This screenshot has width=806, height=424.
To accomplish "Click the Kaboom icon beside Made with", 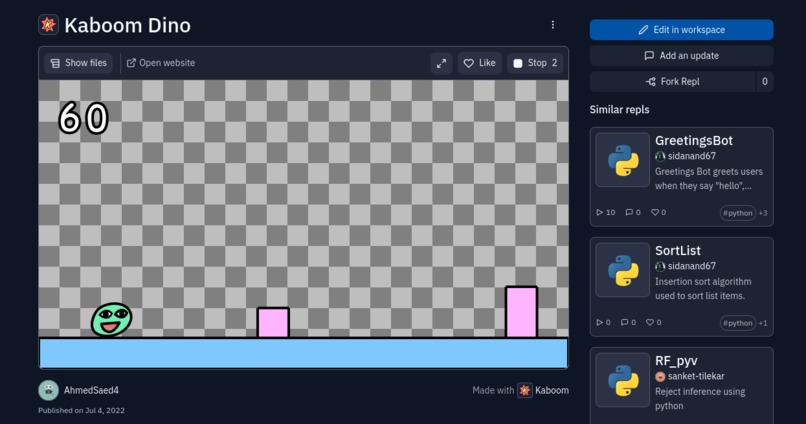I will (524, 390).
